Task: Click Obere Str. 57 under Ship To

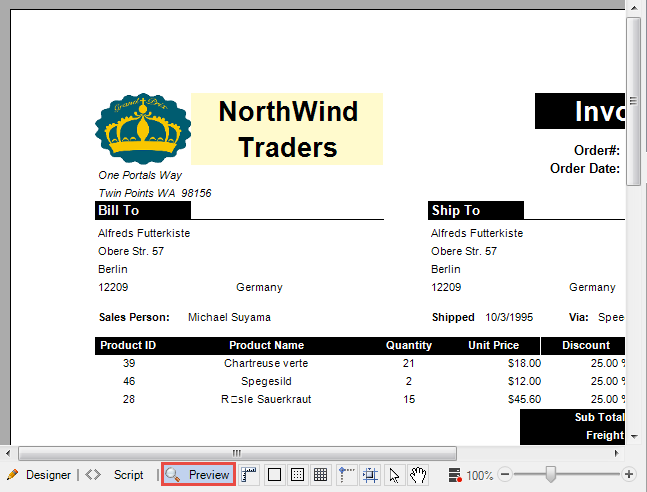Action: tap(464, 251)
